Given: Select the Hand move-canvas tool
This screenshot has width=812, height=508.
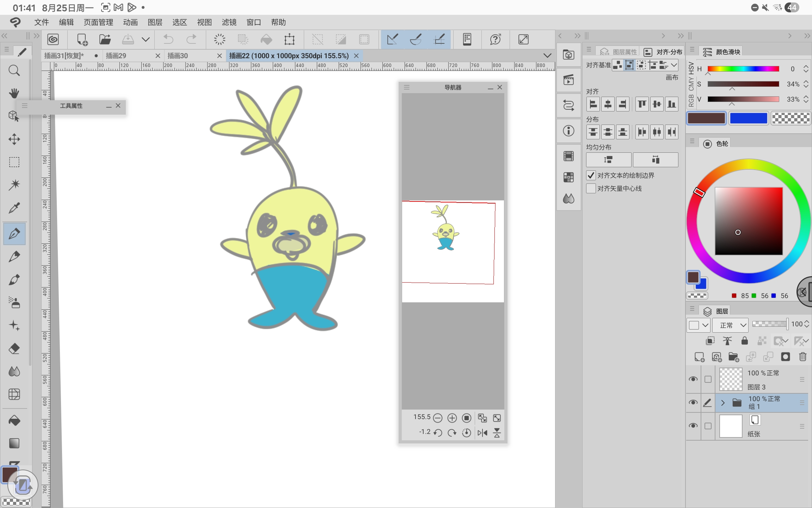Looking at the screenshot, I should 14,93.
